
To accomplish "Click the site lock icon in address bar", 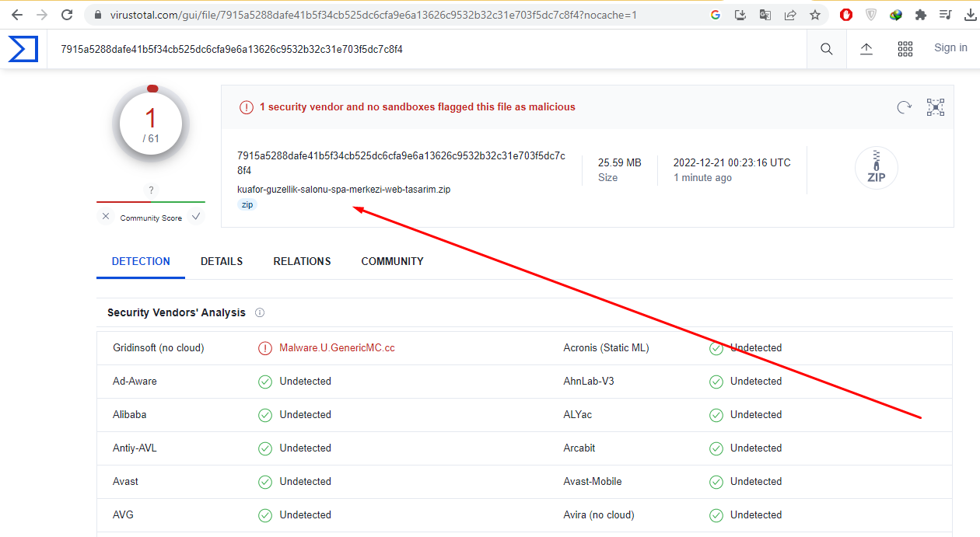I will 97,15.
